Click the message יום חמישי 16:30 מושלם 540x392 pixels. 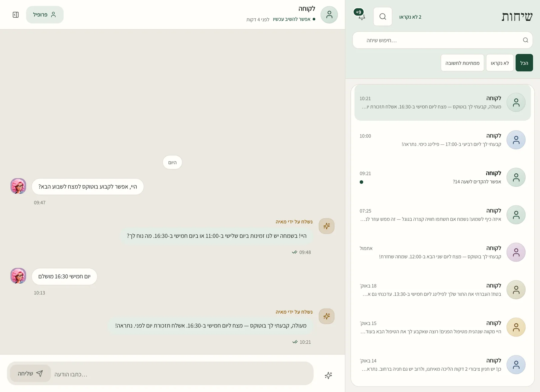tap(64, 276)
